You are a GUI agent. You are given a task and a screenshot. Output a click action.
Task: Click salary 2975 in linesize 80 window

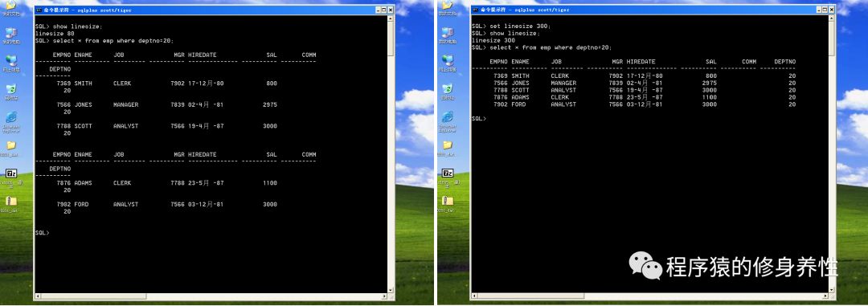269,104
